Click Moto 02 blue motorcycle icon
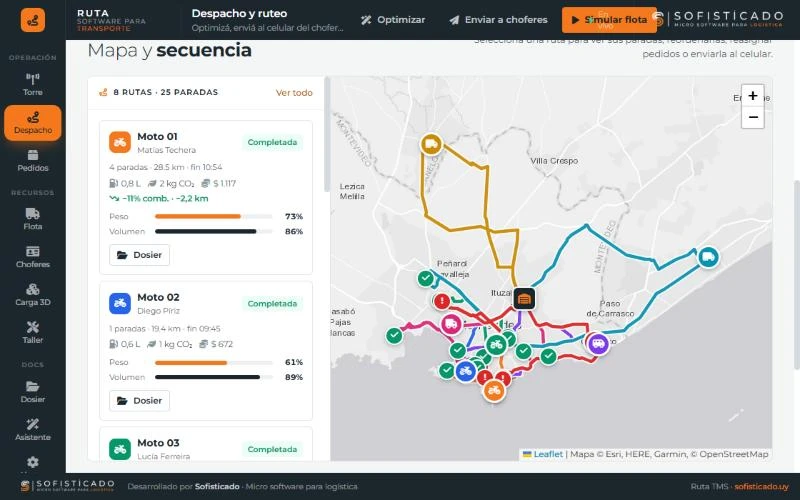 [x=120, y=304]
